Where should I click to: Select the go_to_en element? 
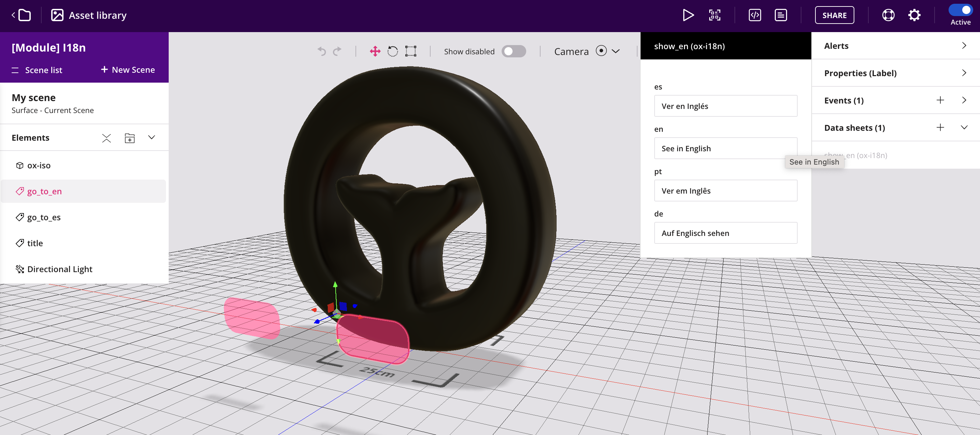(x=44, y=191)
